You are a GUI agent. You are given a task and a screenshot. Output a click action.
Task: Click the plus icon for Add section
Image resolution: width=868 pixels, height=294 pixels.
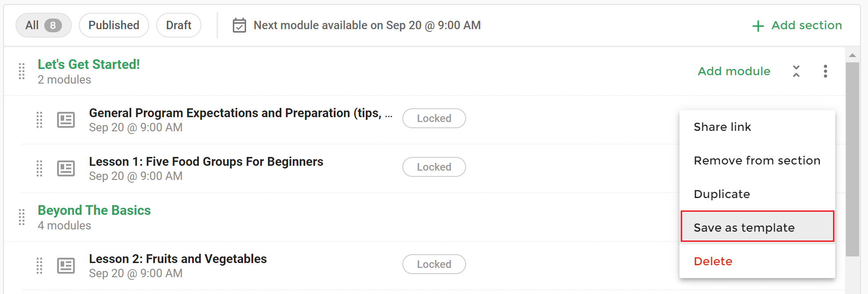(758, 26)
